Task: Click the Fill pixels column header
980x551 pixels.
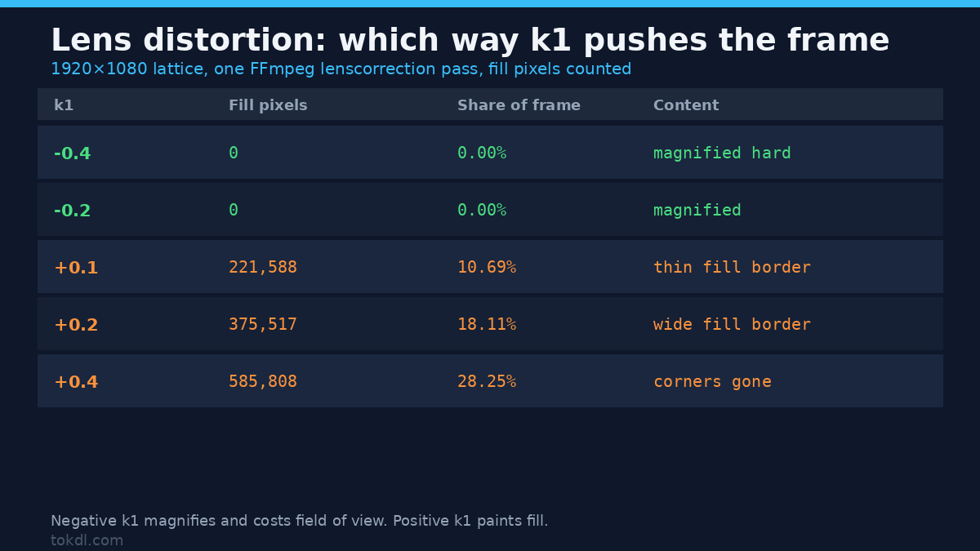Action: [268, 105]
